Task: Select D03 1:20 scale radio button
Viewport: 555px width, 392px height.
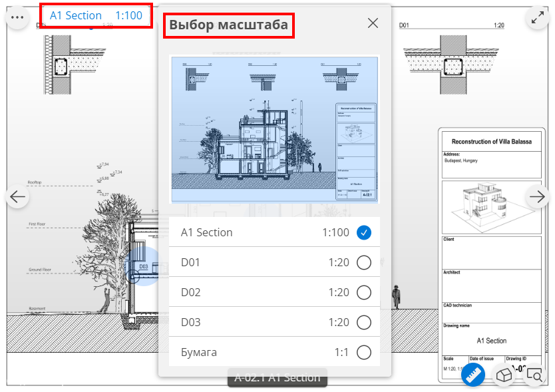Action: pyautogui.click(x=364, y=322)
